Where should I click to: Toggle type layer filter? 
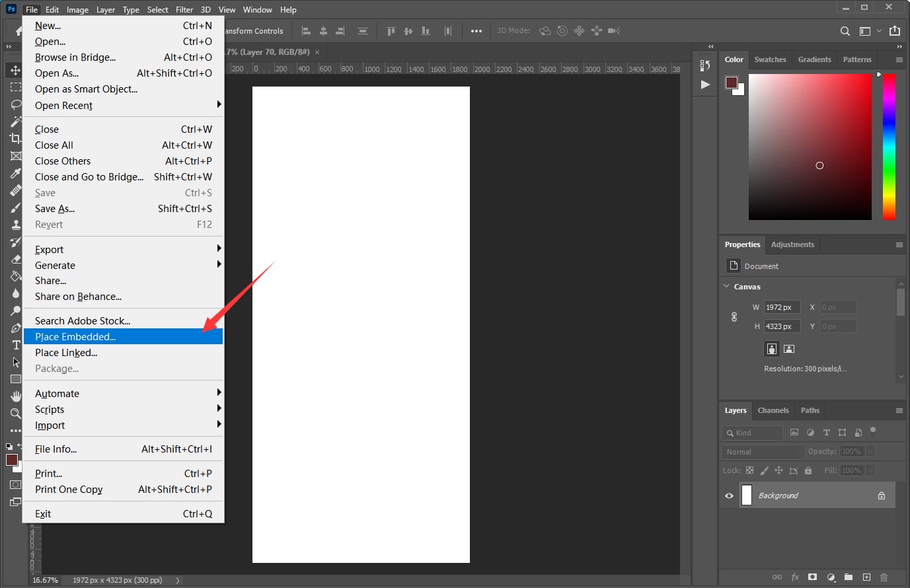pos(826,433)
